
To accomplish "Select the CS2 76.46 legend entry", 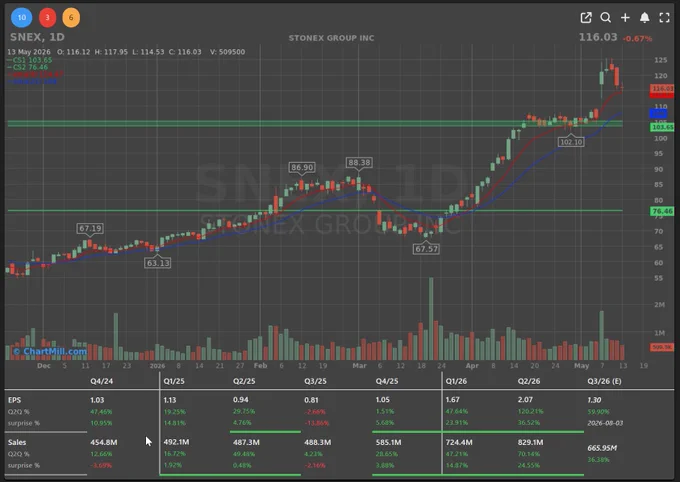I will coord(27,67).
